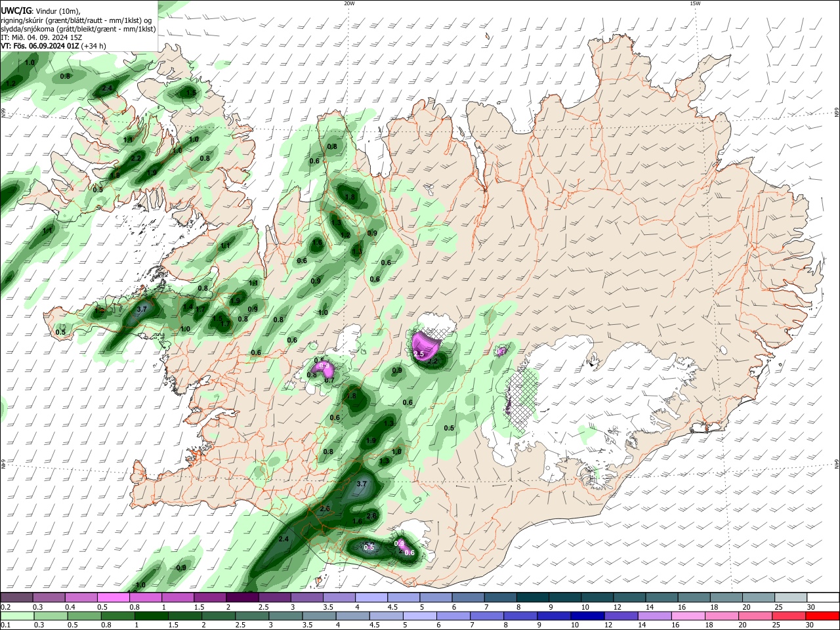Image resolution: width=840 pixels, height=630 pixels.
Task: Click the 0.1 label under the rain scale
Action: coord(5,625)
